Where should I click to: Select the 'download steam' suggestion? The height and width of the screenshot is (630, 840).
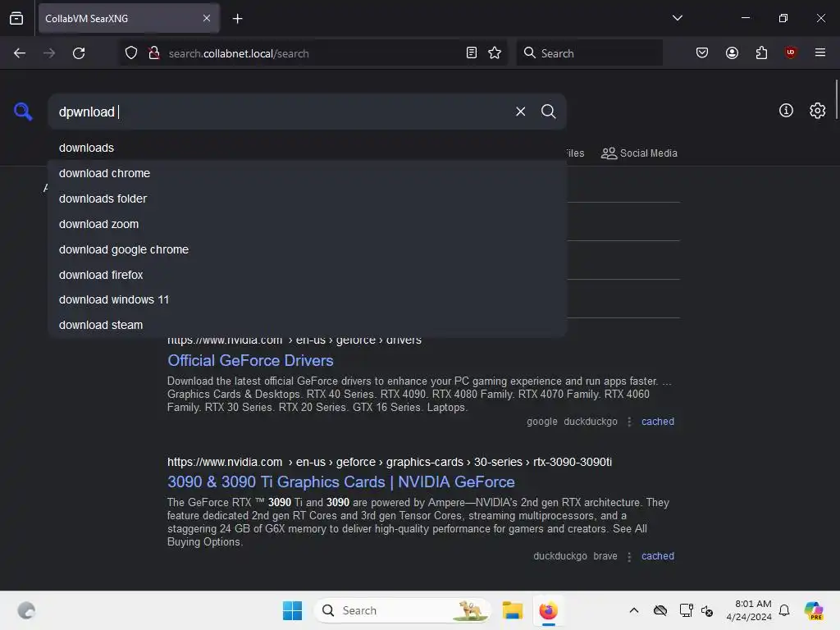308,325
